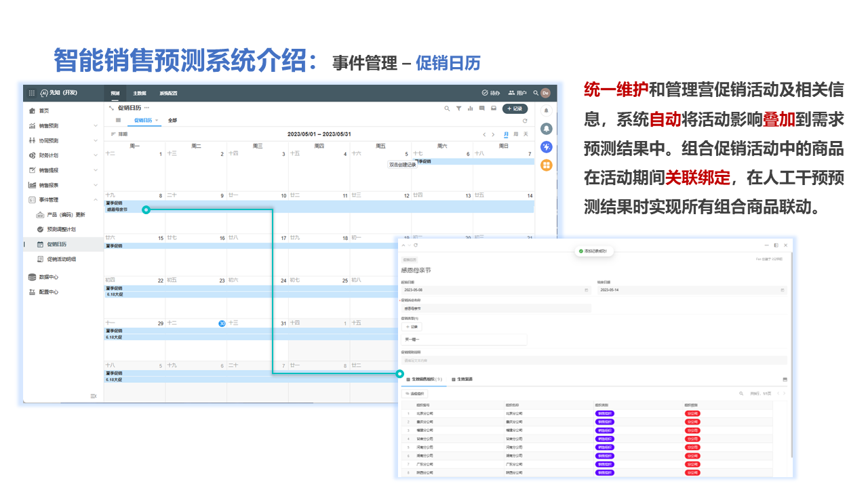Open the 生效渠道 tab in detail panel
This screenshot has height=488, width=868.
coord(465,380)
